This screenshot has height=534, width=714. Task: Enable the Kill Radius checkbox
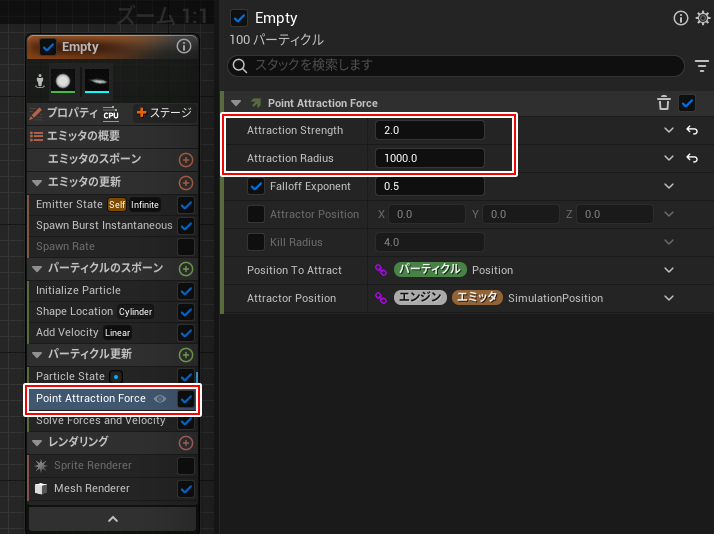(256, 242)
